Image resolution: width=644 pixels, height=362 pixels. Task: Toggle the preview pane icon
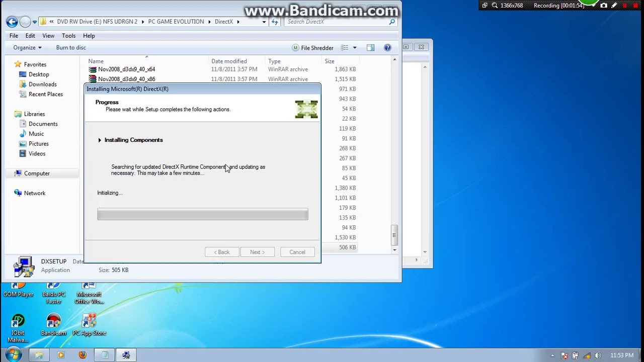click(370, 48)
